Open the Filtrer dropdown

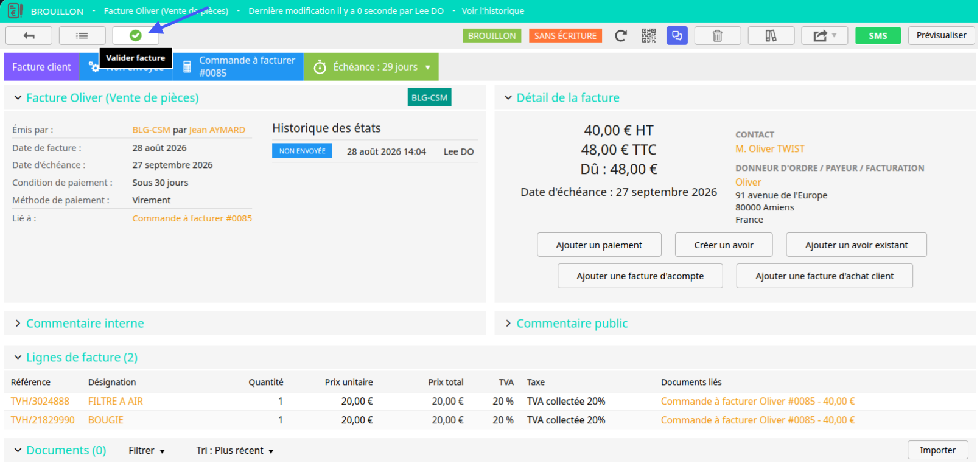coord(147,451)
